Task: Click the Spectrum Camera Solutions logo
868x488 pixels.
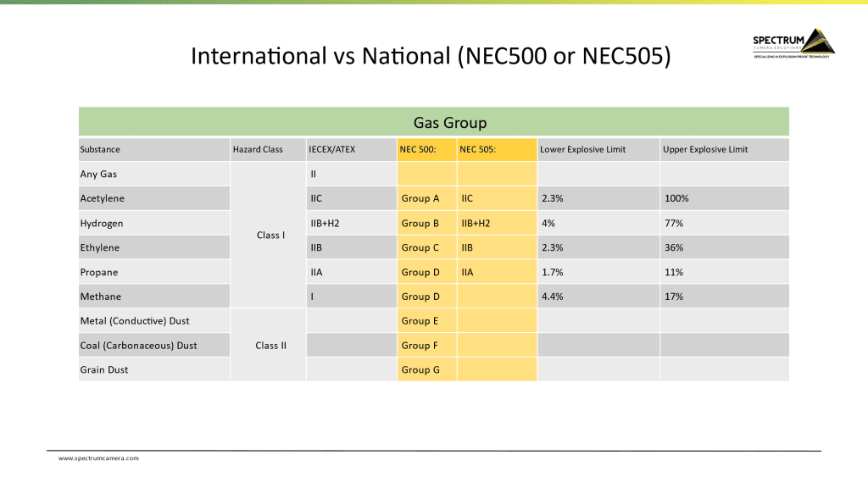Action: [793, 44]
